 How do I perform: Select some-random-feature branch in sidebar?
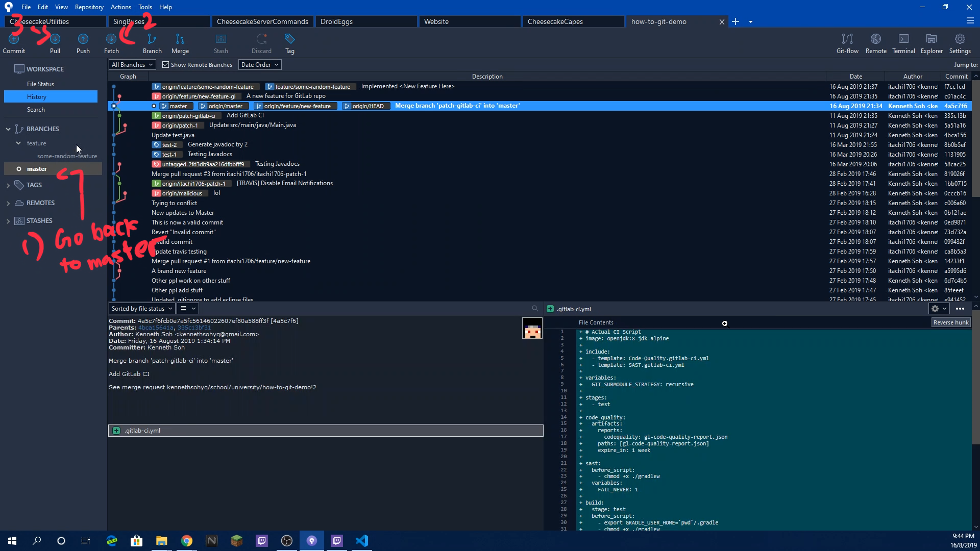pos(67,156)
